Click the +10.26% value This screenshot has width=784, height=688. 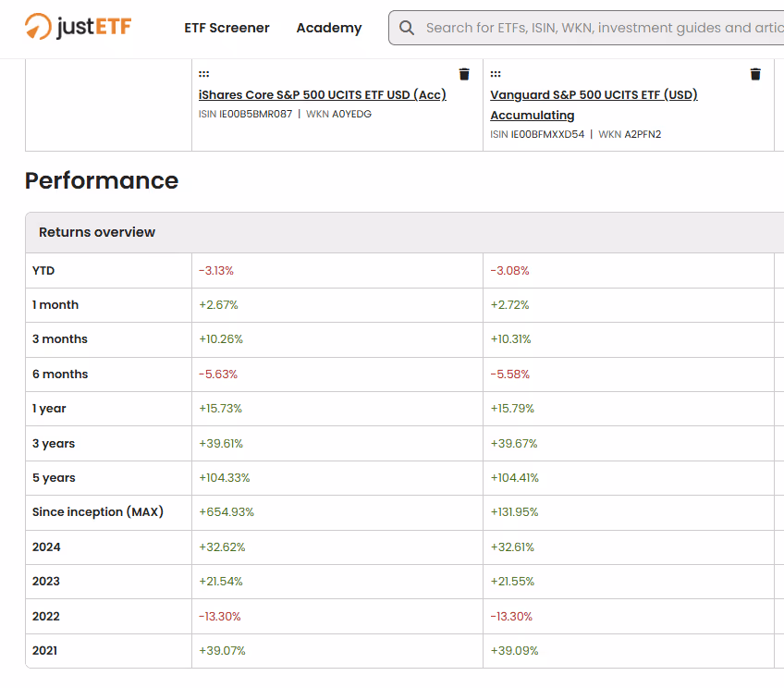(x=221, y=339)
